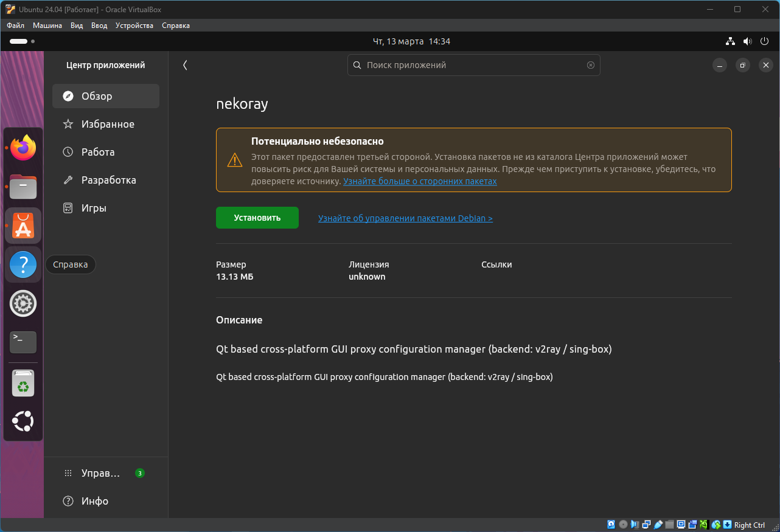Launch Terminal from the dock
This screenshot has height=532, width=780.
[x=23, y=342]
